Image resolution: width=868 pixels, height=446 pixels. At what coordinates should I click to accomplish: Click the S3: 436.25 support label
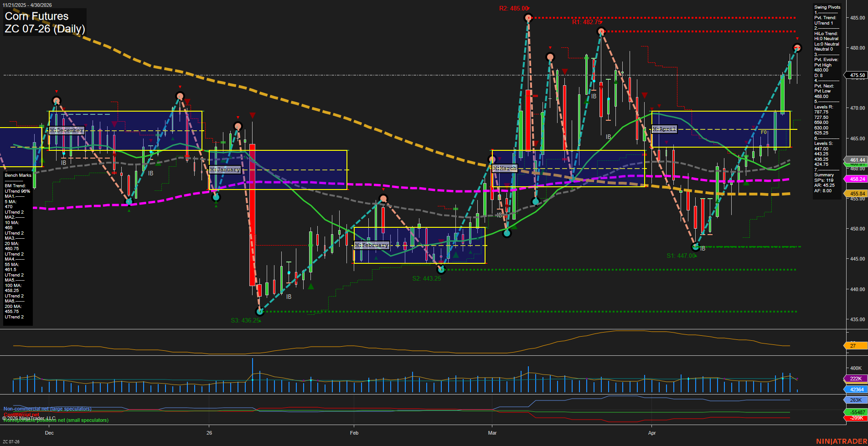pos(245,320)
